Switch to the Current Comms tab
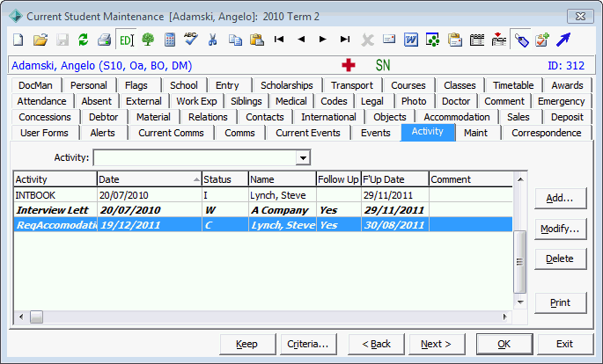The height and width of the screenshot is (364, 603). (171, 133)
